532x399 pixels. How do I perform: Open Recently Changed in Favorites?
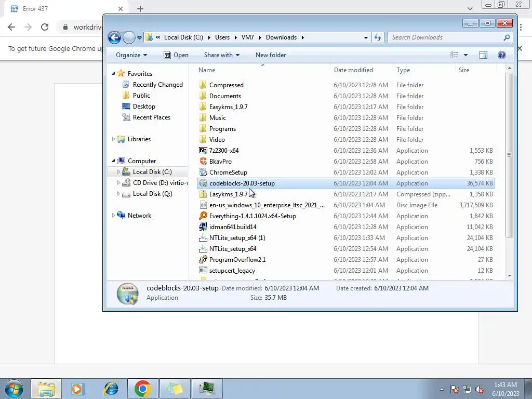[157, 85]
